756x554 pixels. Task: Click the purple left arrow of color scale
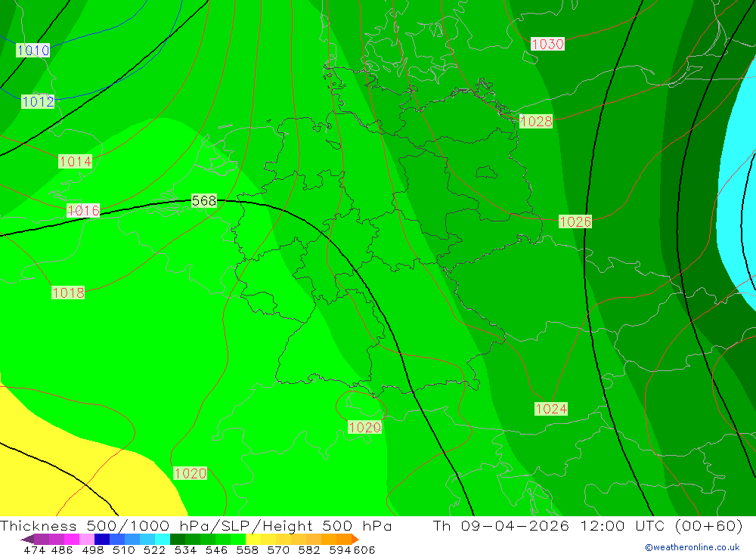tap(27, 539)
